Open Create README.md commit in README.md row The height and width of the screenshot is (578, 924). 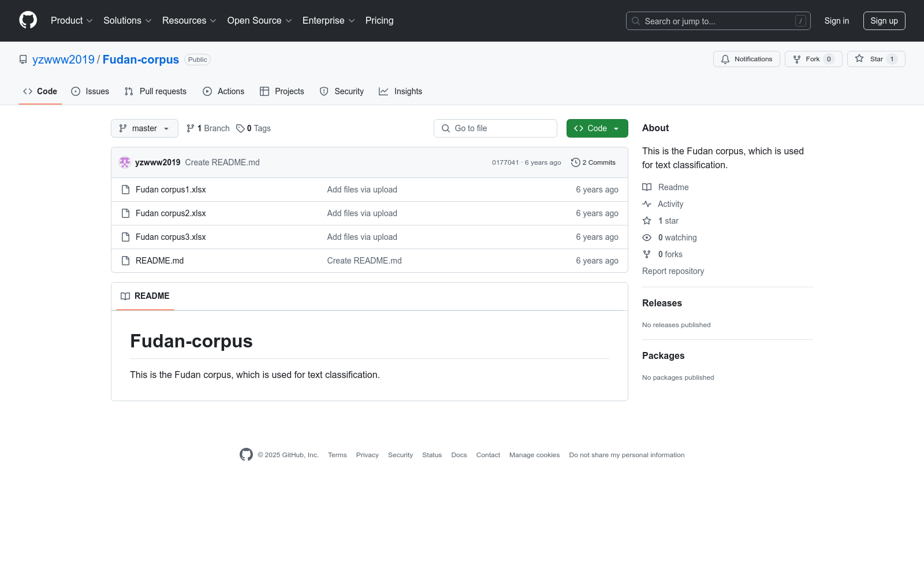click(x=364, y=261)
